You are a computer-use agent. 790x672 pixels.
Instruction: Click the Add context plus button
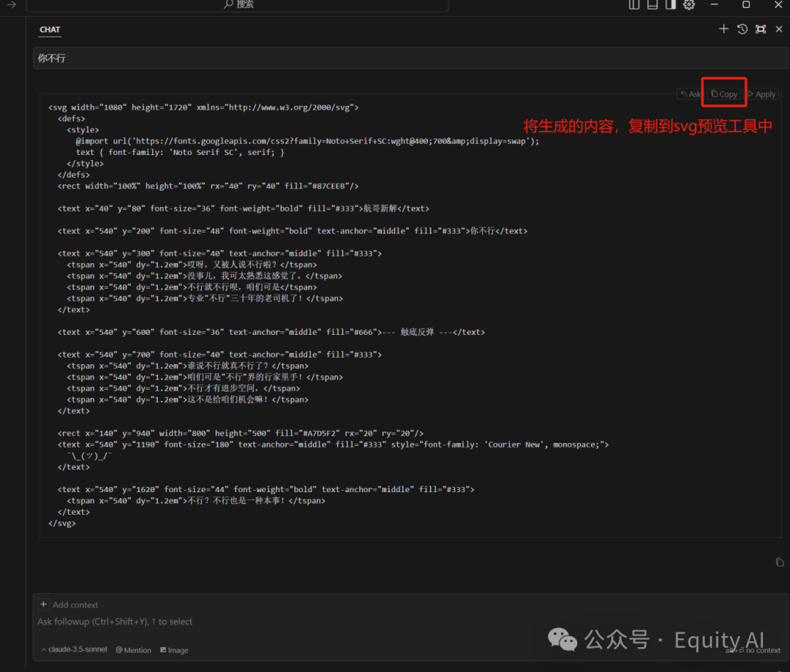[44, 604]
